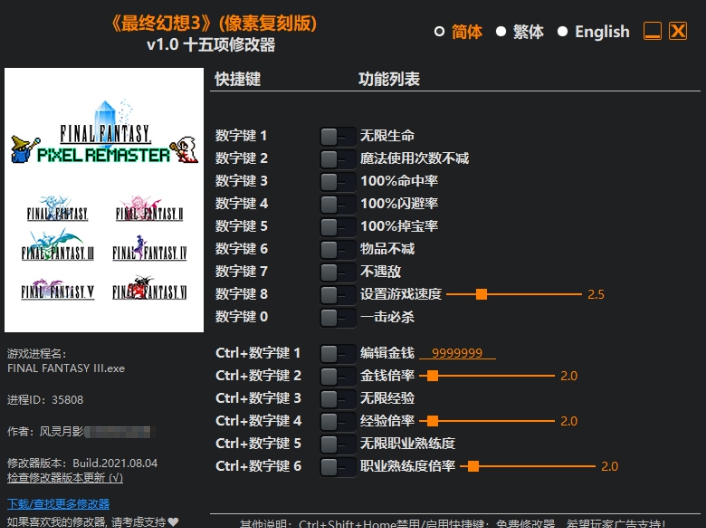Click the Final Fantasy IV logo

[x=149, y=248]
